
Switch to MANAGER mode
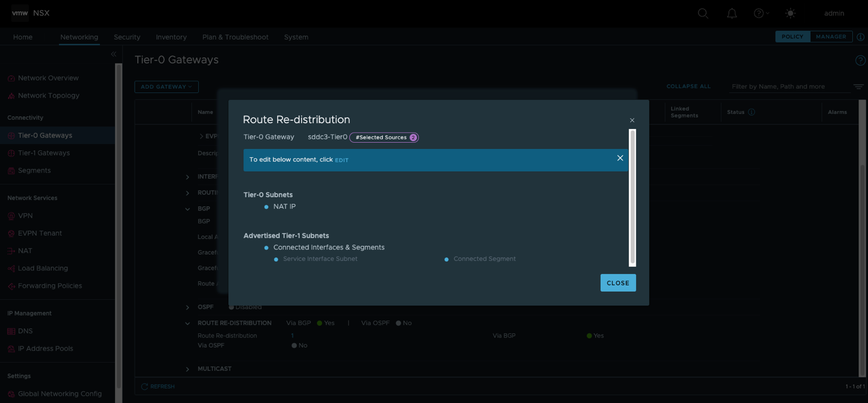831,36
